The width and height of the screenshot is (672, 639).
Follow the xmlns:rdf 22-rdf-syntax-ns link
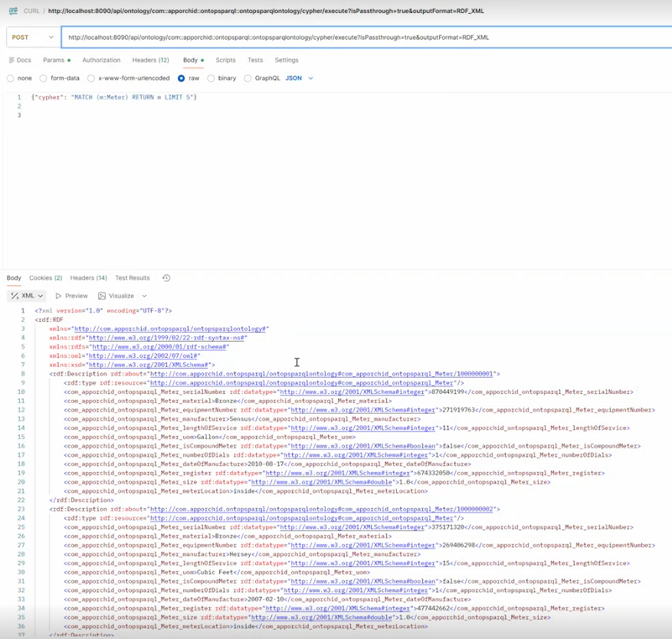pyautogui.click(x=167, y=338)
